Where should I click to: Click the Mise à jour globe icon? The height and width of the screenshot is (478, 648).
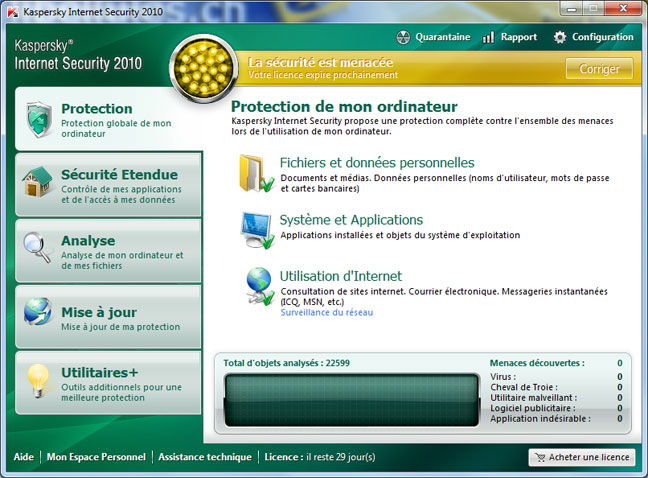click(x=38, y=311)
